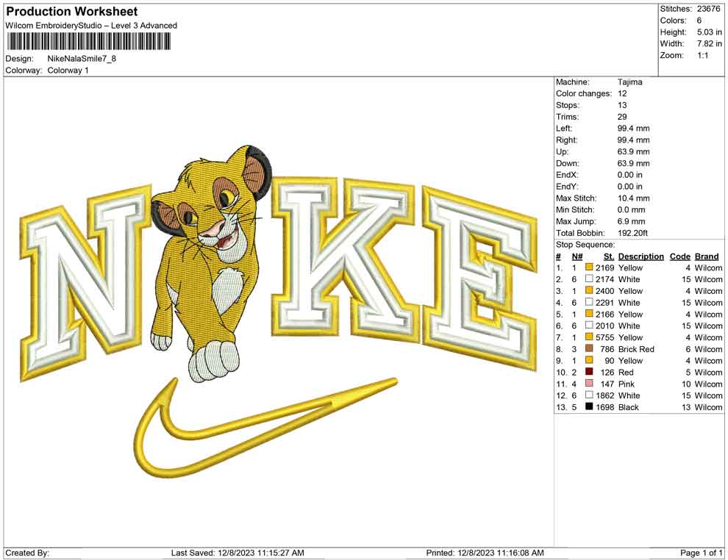Click the Color changes value 12
The height and width of the screenshot is (560, 728).
[622, 93]
